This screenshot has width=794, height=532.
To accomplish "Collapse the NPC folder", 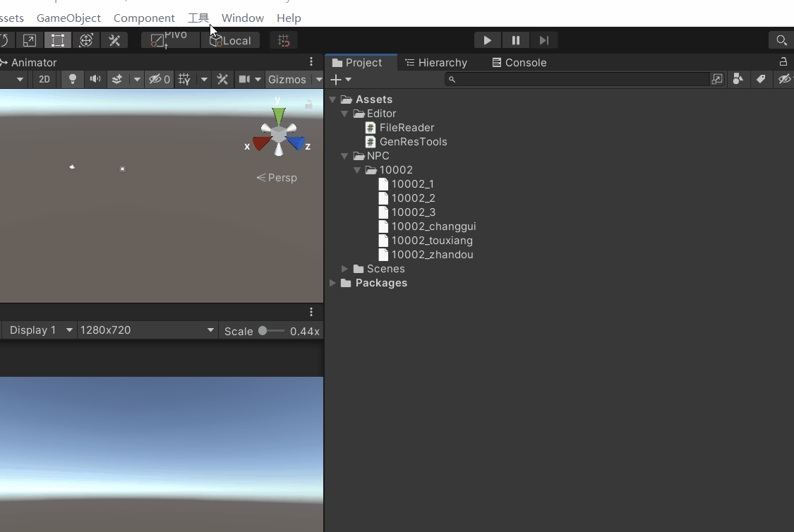I will pyautogui.click(x=345, y=156).
